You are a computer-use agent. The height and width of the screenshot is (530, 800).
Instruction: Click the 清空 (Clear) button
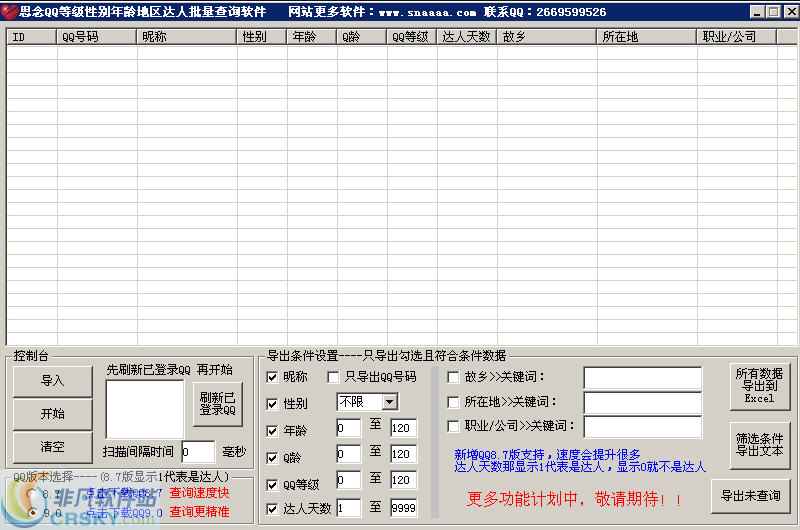click(x=52, y=447)
